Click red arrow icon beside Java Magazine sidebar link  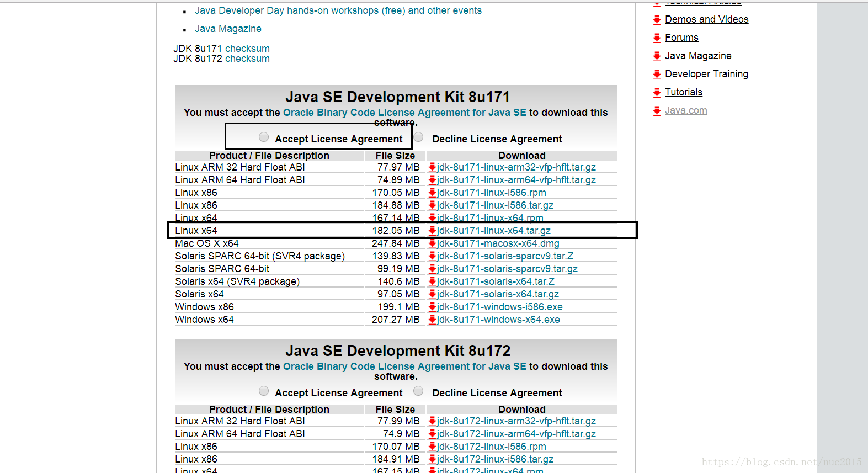tap(657, 56)
